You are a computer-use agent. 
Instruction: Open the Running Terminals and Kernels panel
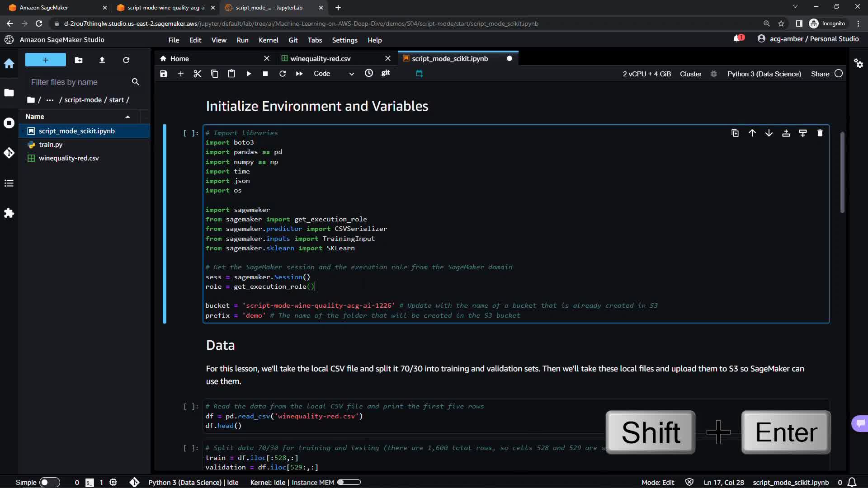9,123
